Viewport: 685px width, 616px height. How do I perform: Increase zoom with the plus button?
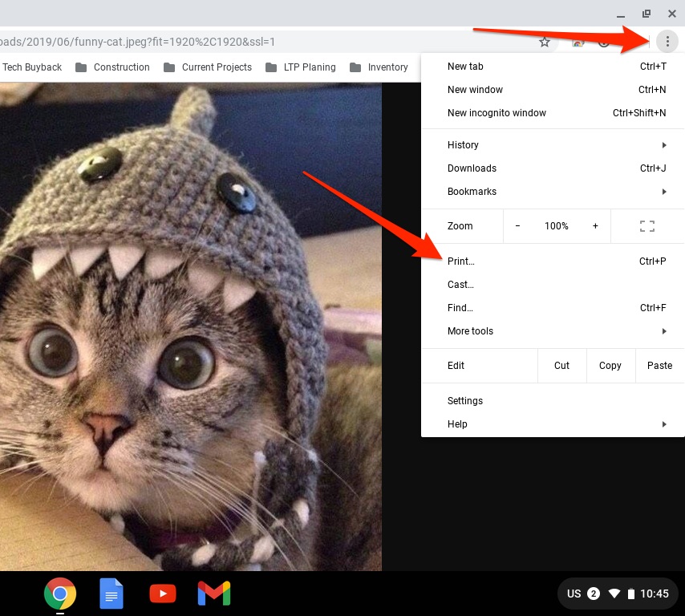[595, 226]
